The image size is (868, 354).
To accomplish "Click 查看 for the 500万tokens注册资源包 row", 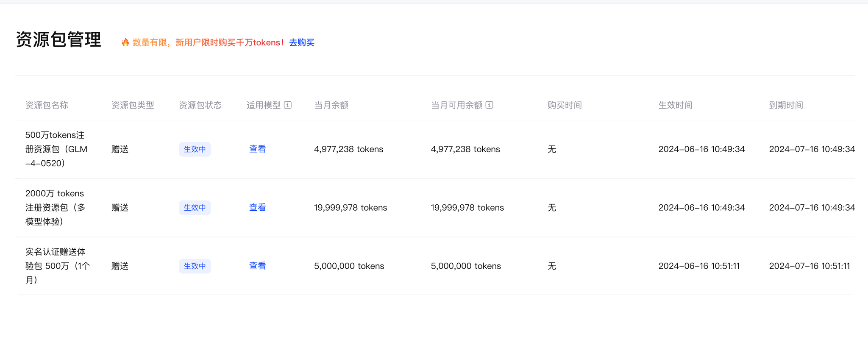I will pos(257,149).
